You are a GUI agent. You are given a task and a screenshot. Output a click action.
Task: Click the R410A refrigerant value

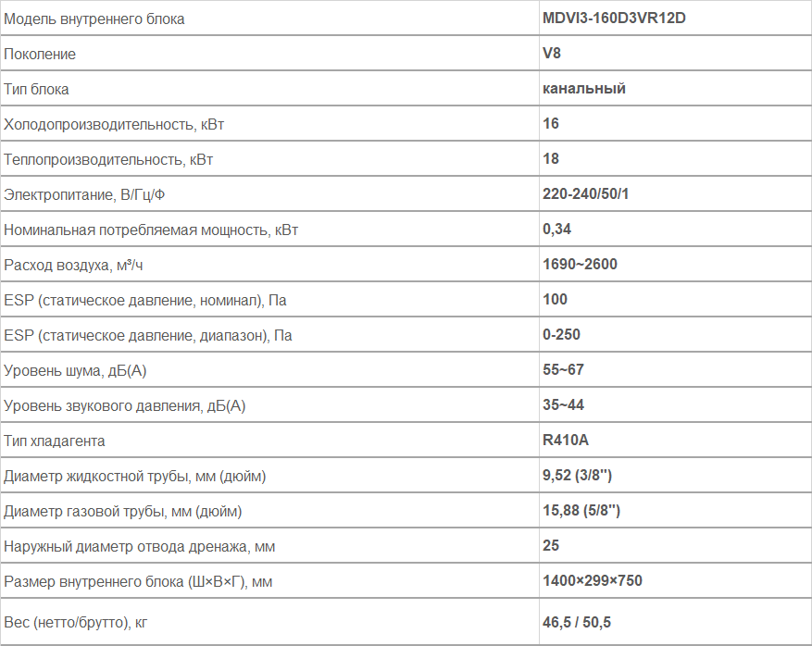click(x=565, y=440)
